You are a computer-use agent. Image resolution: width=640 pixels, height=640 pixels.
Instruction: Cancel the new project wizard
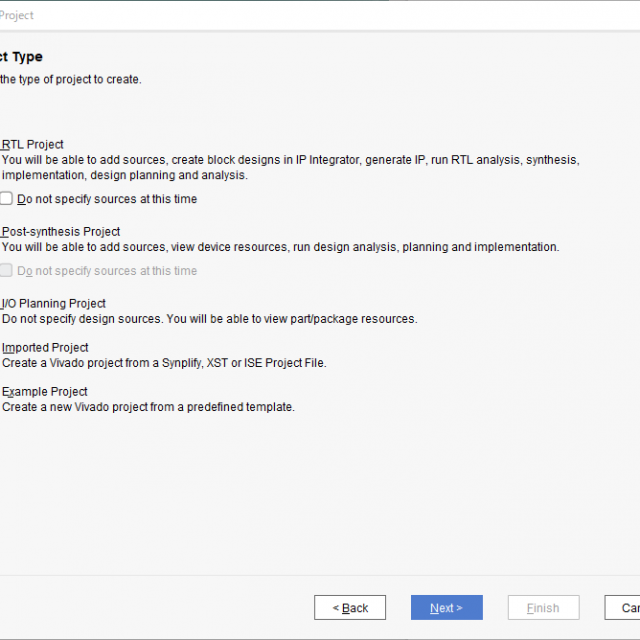[626, 608]
